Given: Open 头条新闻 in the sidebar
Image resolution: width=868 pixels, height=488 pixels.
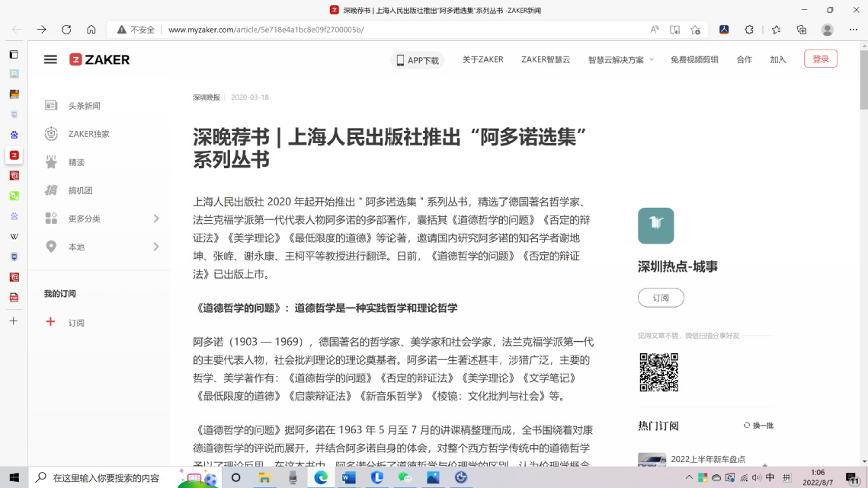Looking at the screenshot, I should pyautogui.click(x=84, y=106).
